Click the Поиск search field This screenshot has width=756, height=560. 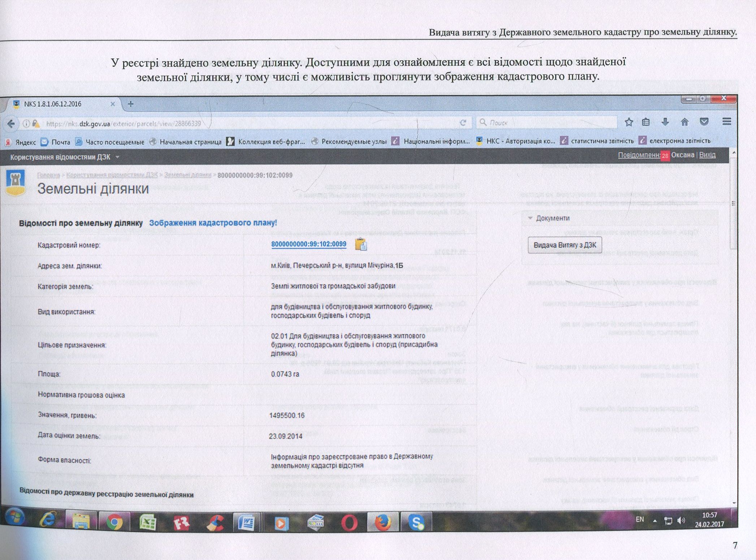coord(547,122)
